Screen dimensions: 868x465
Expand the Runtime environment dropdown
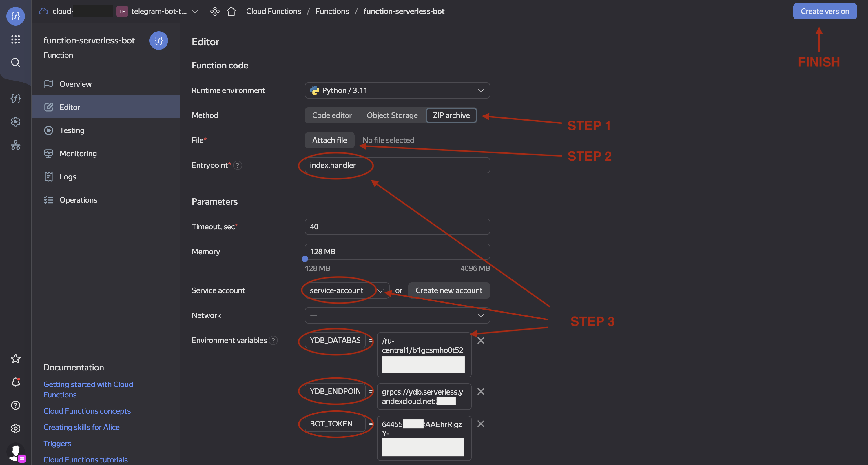tap(397, 90)
